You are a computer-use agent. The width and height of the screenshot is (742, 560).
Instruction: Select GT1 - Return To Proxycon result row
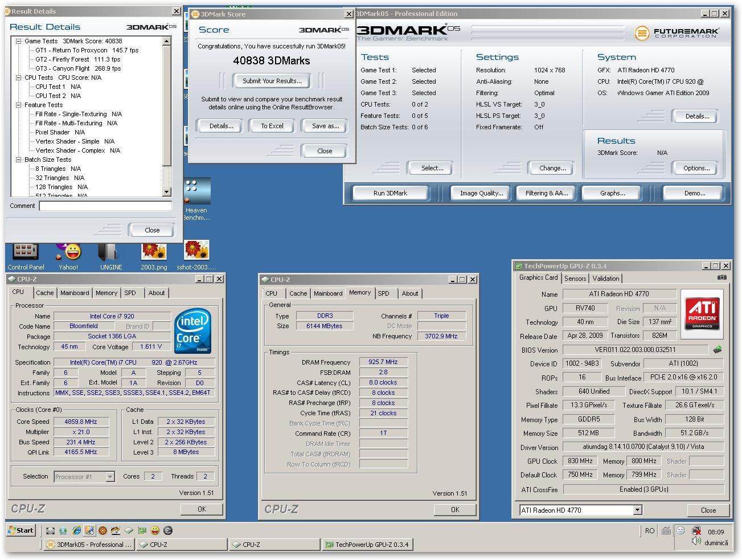[87, 50]
